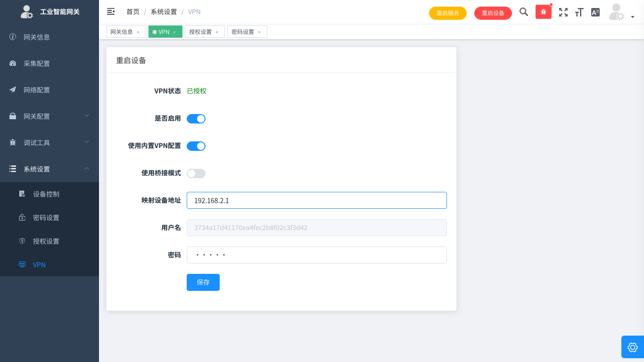The width and height of the screenshot is (644, 362).
Task: Collapse the 系统设置 sidebar menu
Action: coord(50,169)
